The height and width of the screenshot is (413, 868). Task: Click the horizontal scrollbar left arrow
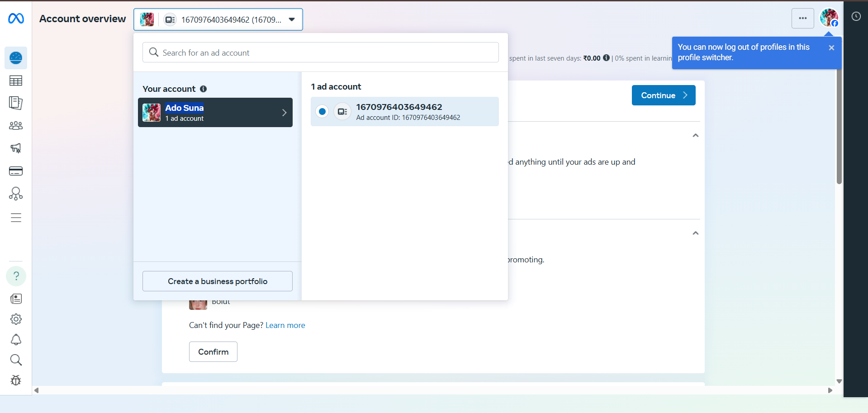36,390
